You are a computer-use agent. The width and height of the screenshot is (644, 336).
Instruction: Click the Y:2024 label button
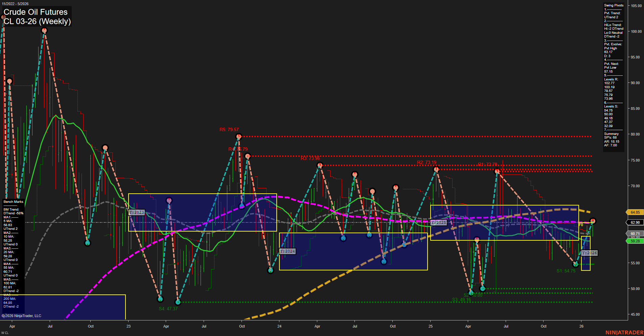tap(287, 251)
